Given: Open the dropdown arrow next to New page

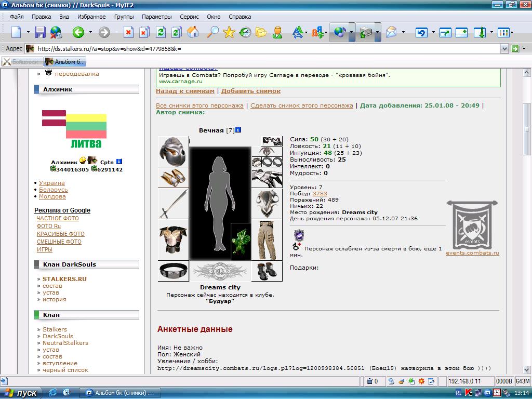Looking at the screenshot, I should pos(28,32).
